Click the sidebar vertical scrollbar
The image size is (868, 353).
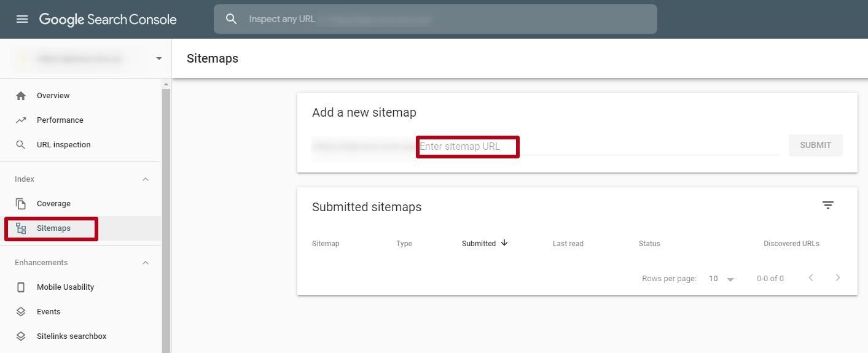click(x=166, y=221)
